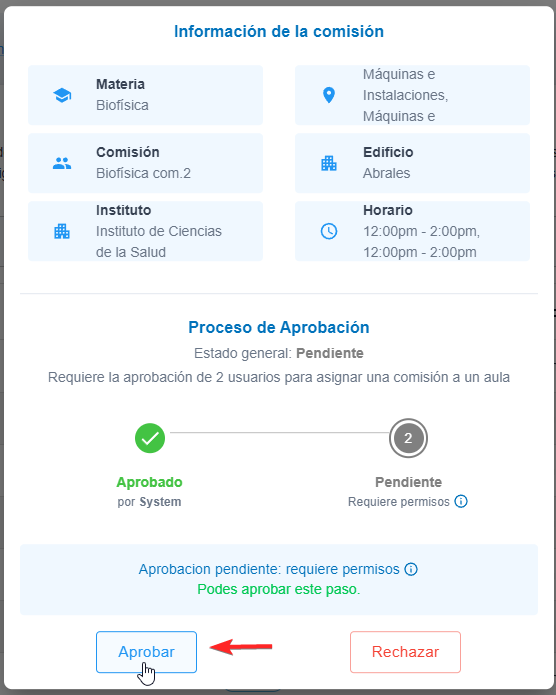
Task: Click the location pin icon
Action: coord(329,95)
